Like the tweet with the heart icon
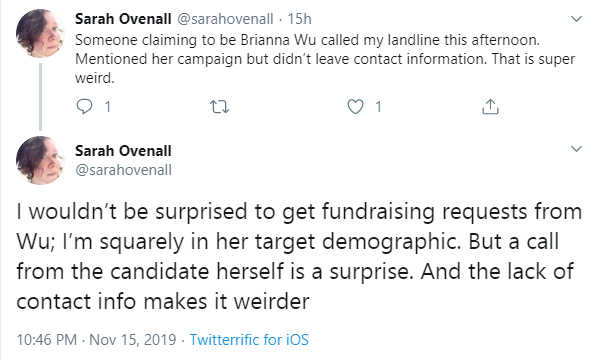The height and width of the screenshot is (360, 596). pyautogui.click(x=355, y=107)
